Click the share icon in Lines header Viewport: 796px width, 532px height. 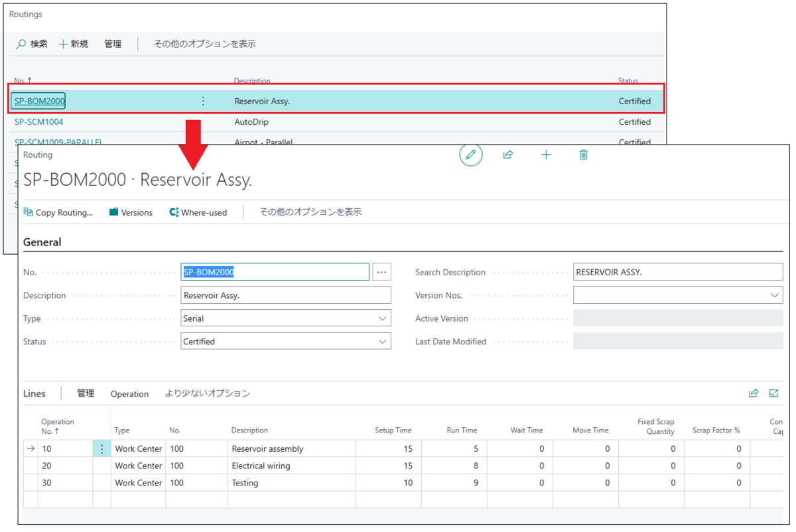(x=754, y=393)
